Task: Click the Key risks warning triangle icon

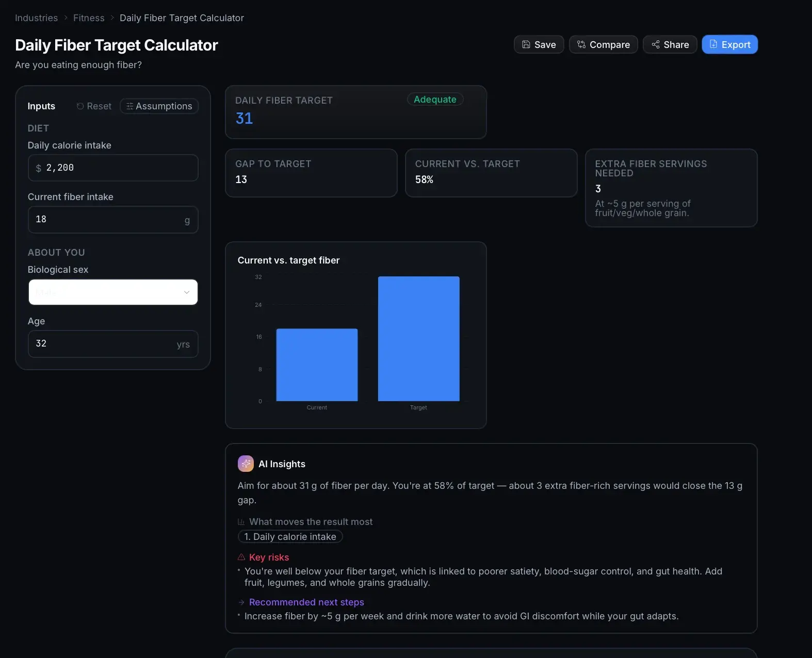Action: coord(241,557)
